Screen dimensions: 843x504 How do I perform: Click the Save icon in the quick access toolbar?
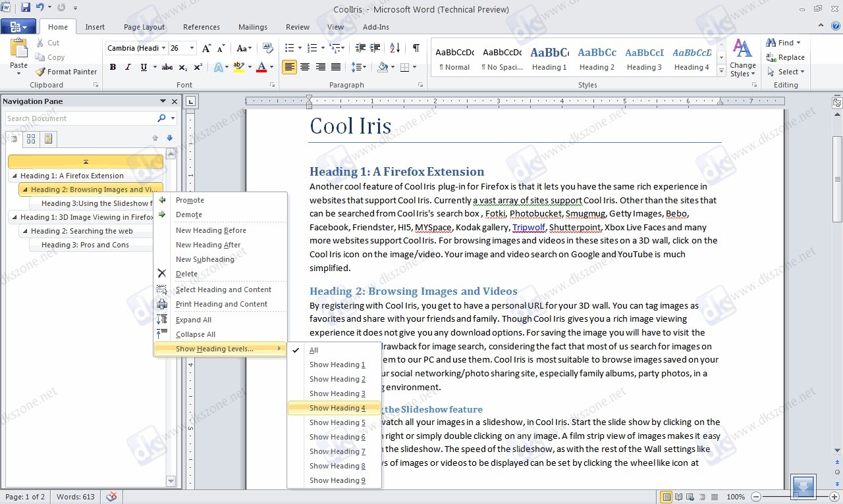click(x=26, y=8)
